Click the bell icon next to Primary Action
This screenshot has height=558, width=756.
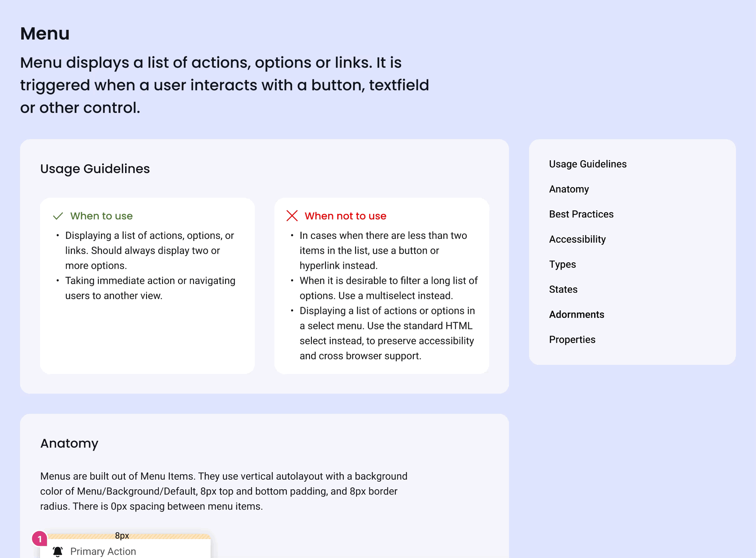(58, 551)
